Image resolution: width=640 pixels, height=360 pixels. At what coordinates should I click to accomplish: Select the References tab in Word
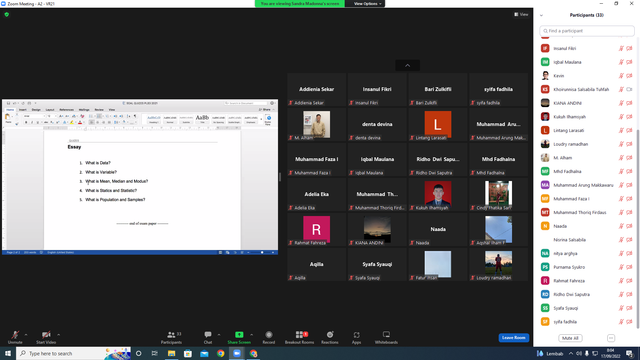[67, 110]
